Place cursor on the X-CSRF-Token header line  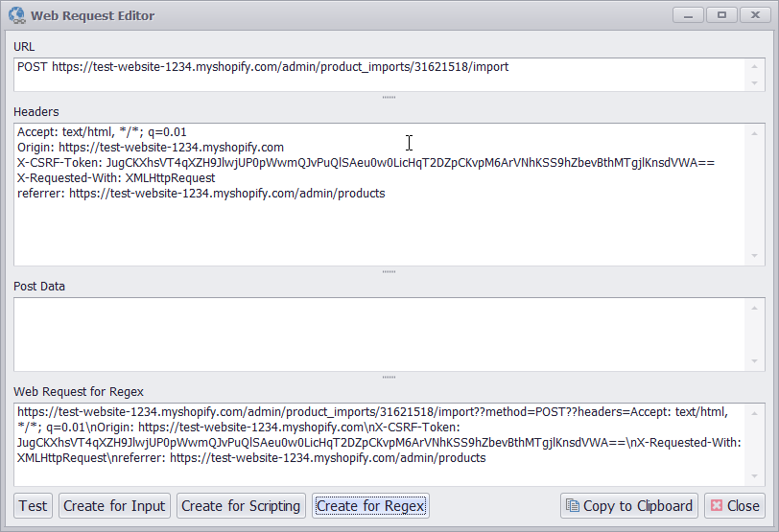(x=365, y=163)
